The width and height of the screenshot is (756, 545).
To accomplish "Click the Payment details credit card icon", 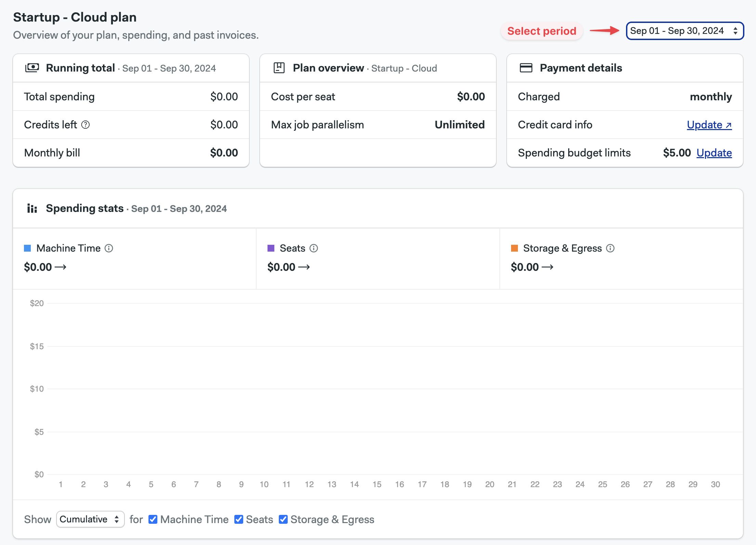I will (526, 68).
